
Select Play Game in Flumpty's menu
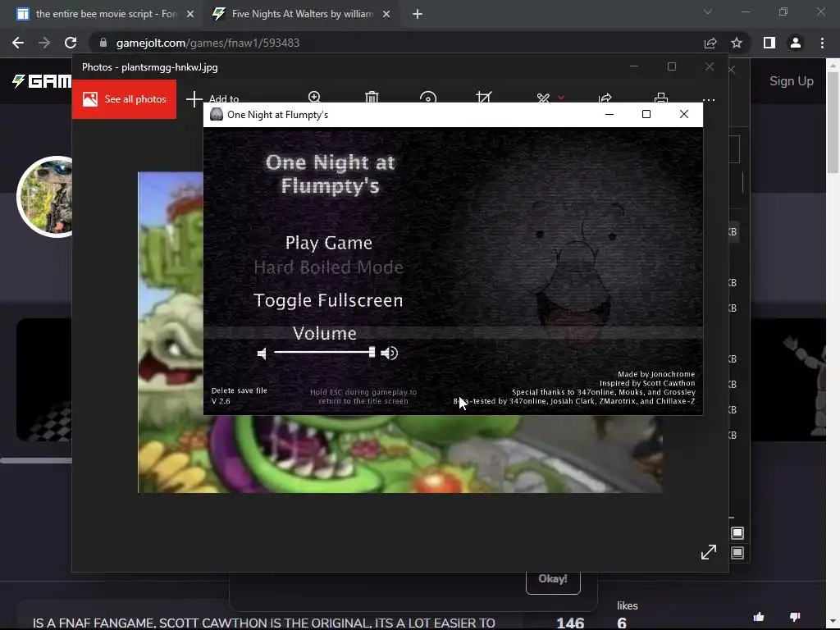coord(328,243)
